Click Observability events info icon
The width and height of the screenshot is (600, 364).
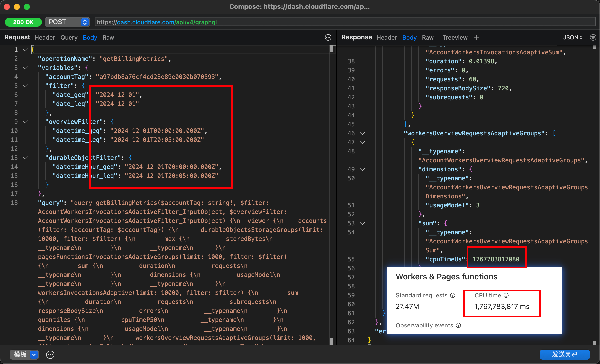tap(458, 325)
